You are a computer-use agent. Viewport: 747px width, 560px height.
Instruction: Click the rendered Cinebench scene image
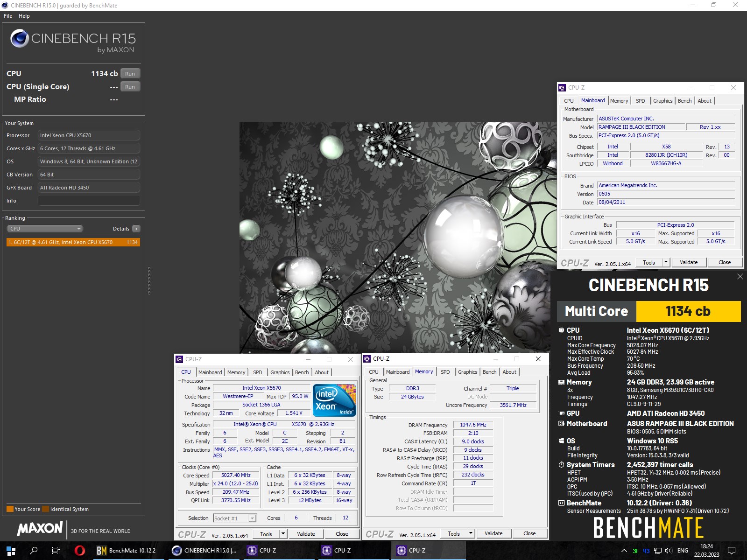[395, 237]
